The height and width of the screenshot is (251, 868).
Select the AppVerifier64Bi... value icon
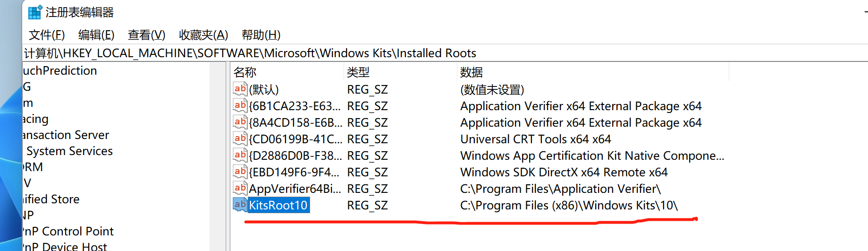tap(240, 188)
